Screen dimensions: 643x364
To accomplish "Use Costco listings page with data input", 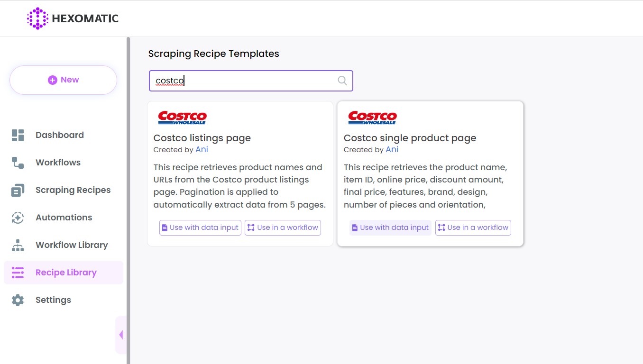I will 200,227.
